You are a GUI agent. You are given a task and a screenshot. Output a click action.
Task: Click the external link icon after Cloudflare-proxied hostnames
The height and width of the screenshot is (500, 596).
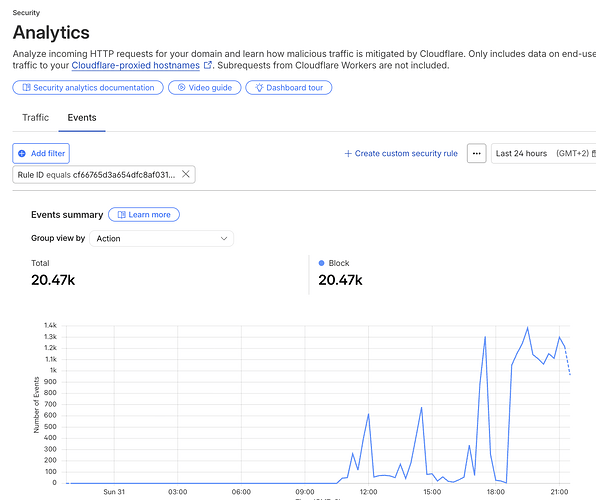click(x=208, y=65)
